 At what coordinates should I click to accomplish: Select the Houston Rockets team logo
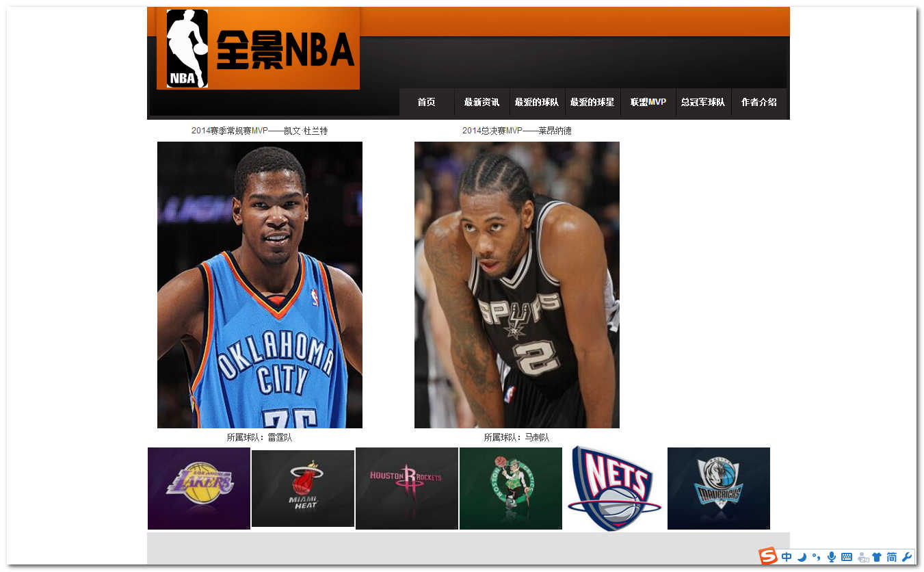(x=407, y=489)
